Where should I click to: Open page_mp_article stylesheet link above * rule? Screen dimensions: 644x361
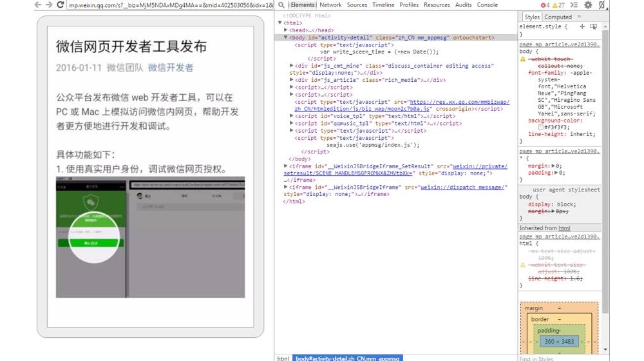(x=560, y=151)
